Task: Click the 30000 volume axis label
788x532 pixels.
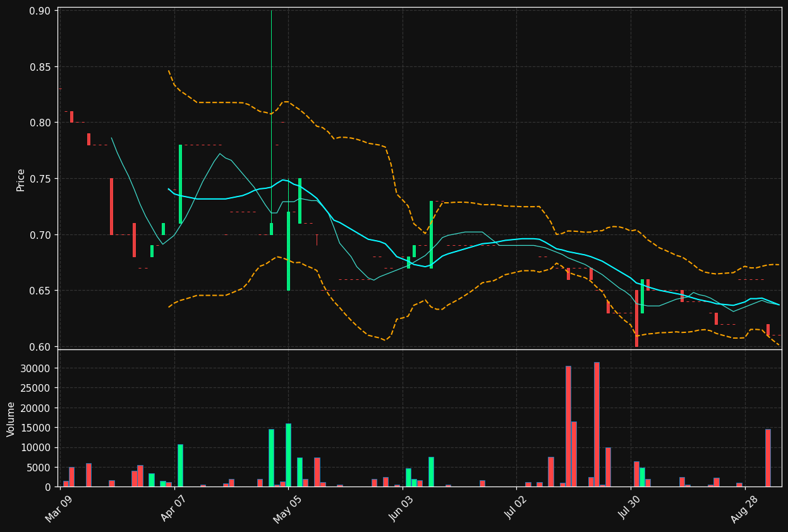Action: [38, 368]
